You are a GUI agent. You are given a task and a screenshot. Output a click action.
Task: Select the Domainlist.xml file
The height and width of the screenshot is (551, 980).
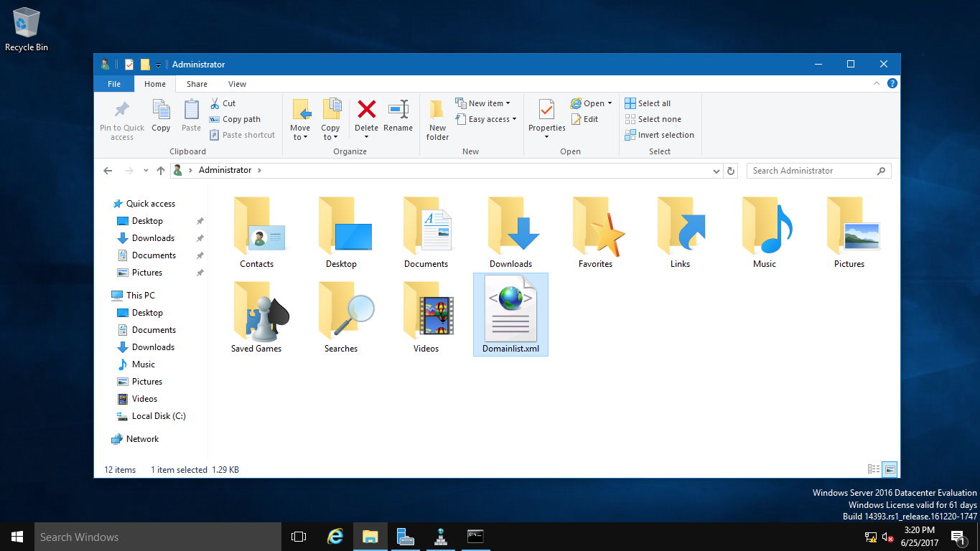pos(511,314)
